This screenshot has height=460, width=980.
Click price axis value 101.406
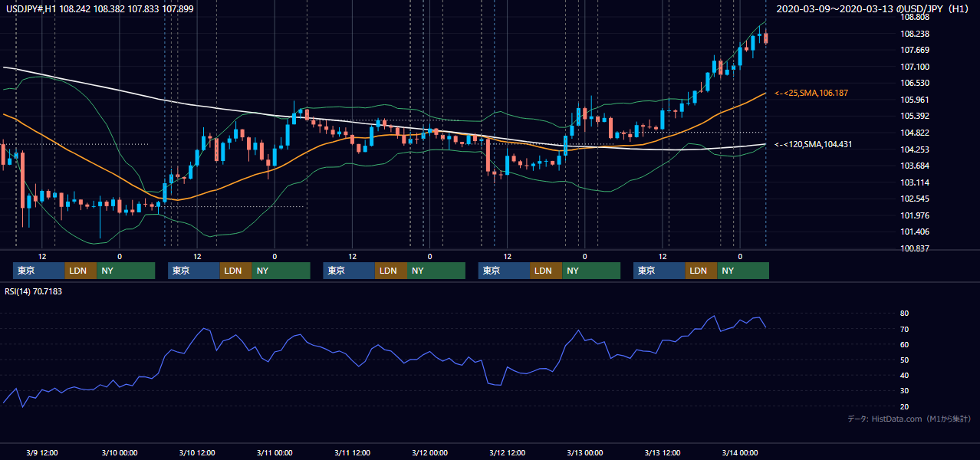(x=915, y=232)
